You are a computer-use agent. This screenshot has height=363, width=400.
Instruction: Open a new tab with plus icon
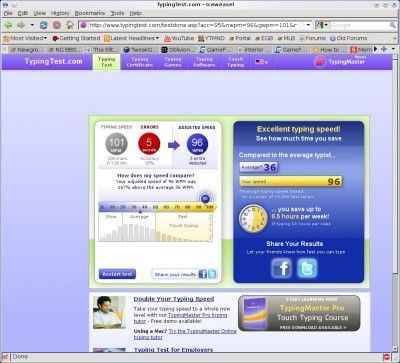coord(384,49)
